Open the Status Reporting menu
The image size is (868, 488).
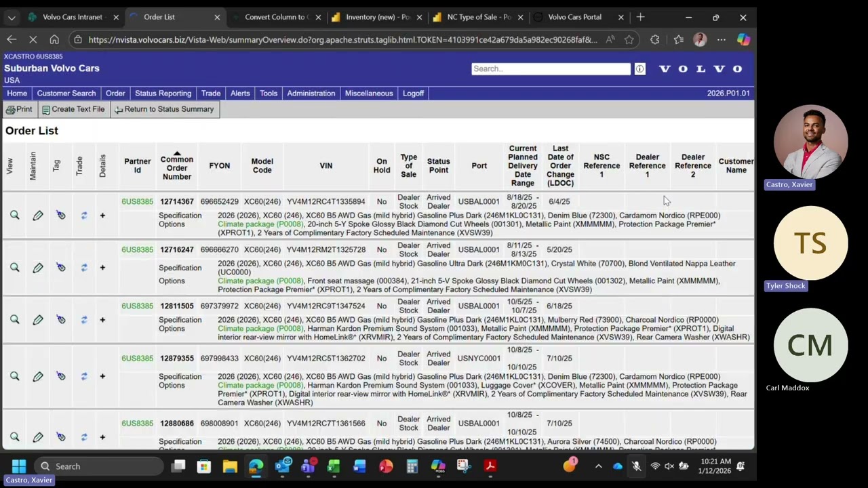pyautogui.click(x=163, y=94)
